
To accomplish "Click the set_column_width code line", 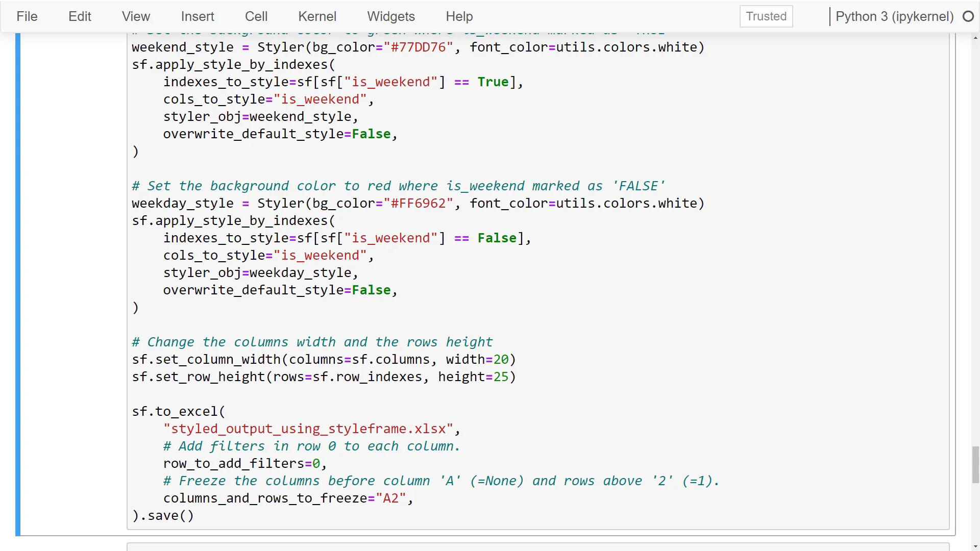I will [x=323, y=359].
